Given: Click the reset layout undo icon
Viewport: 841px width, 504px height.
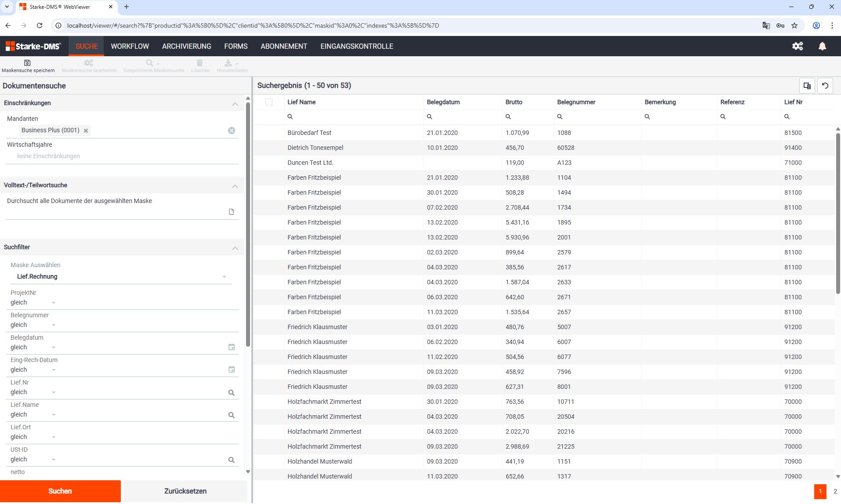Looking at the screenshot, I should click(825, 86).
